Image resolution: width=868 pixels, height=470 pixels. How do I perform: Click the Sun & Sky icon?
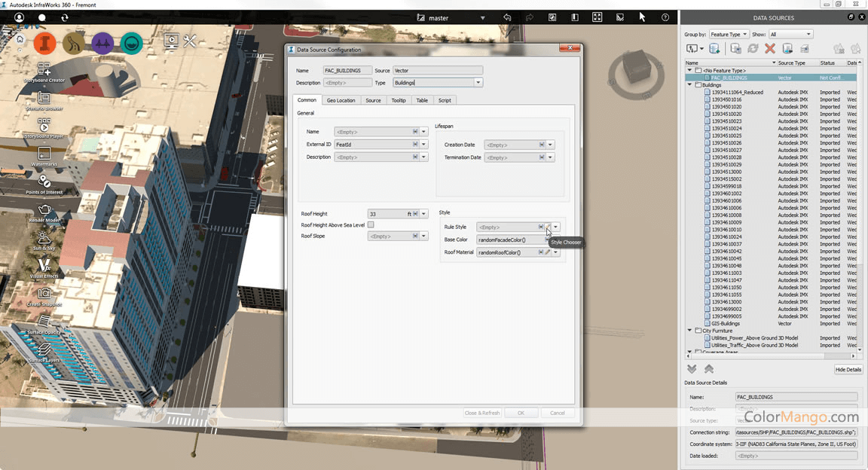[x=44, y=238]
